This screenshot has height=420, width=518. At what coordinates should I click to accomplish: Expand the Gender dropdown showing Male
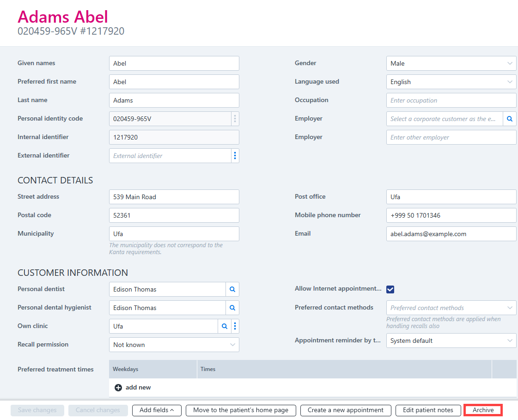point(451,63)
